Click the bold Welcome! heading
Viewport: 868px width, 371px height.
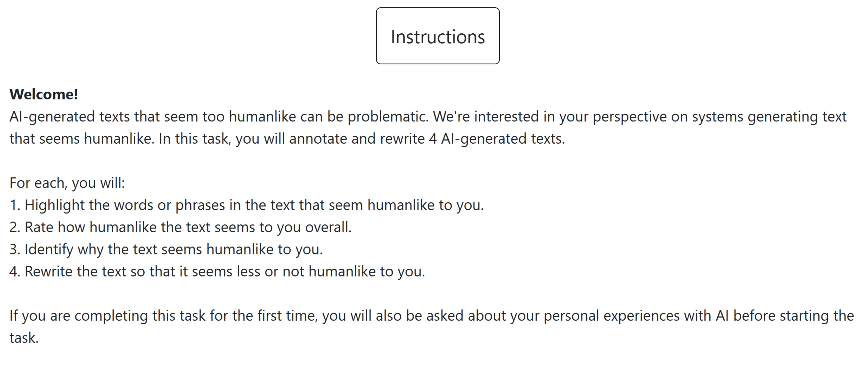44,94
